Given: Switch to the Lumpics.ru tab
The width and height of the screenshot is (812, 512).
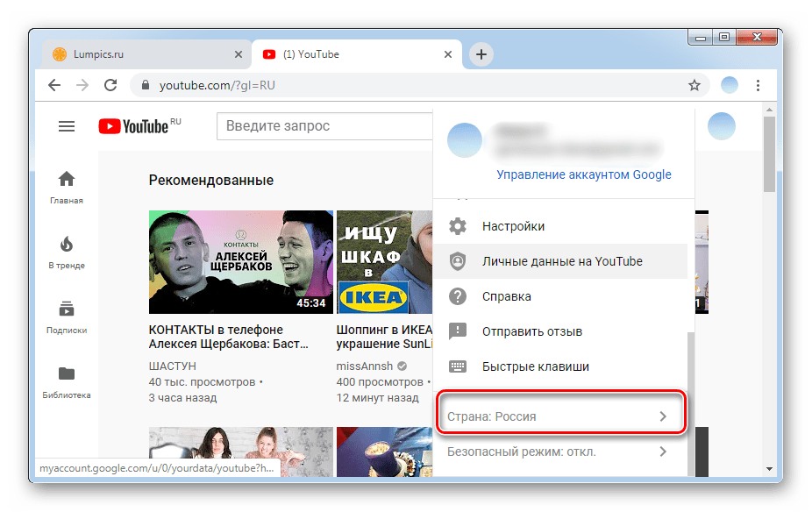Looking at the screenshot, I should [140, 54].
